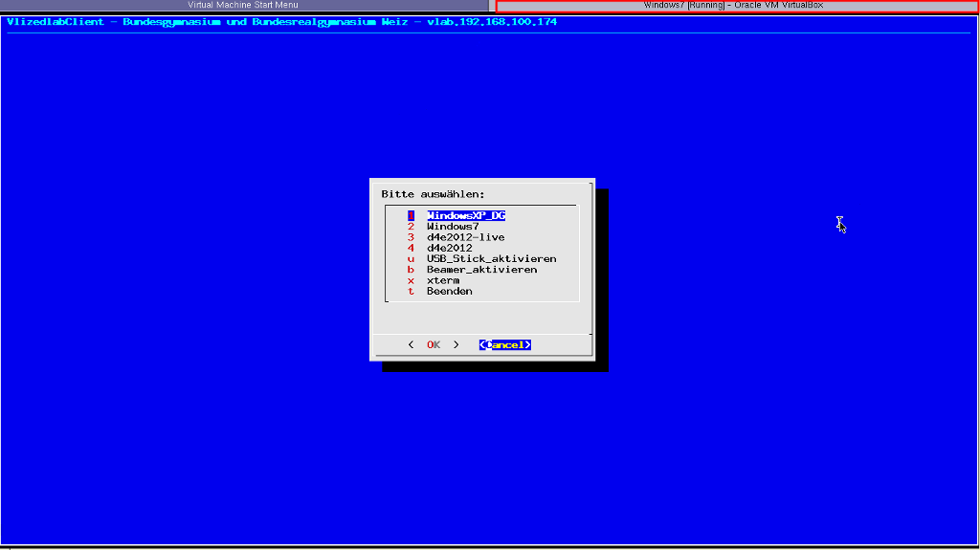Click the highlighted Cancel button

click(x=504, y=344)
